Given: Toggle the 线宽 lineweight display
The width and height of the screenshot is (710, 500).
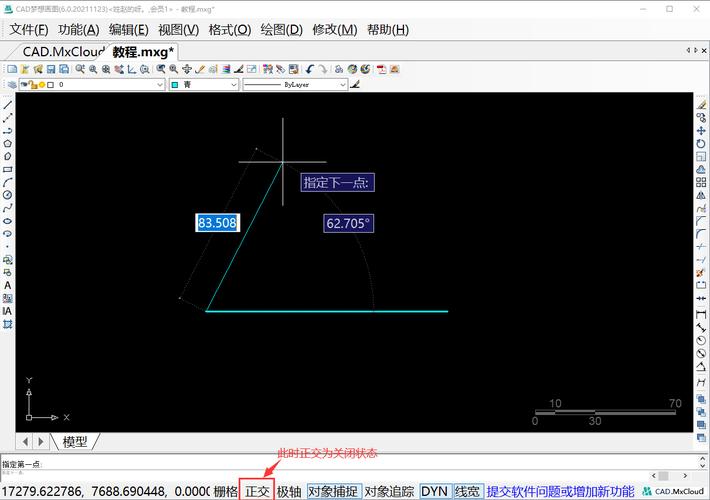Looking at the screenshot, I should [467, 491].
